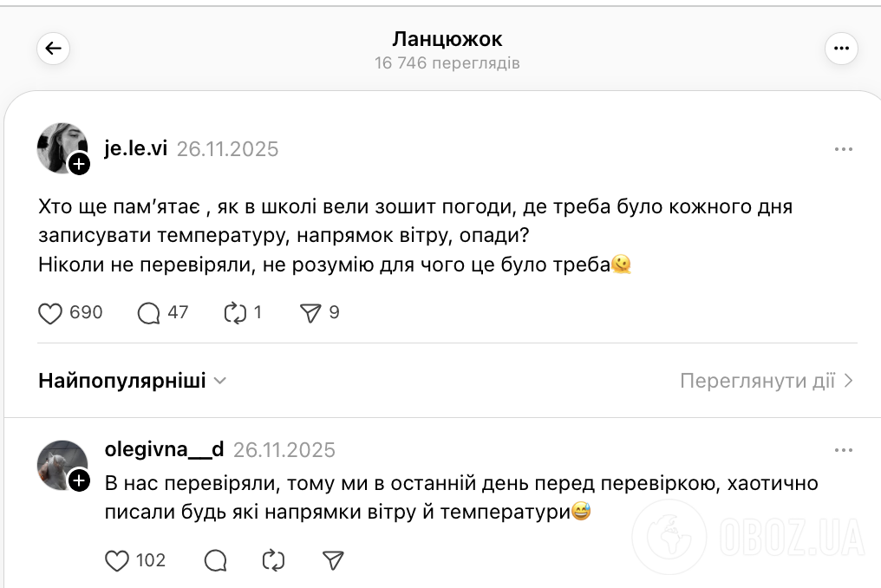Screen dimensions: 881x588
Task: Go back using the arrow button
Action: tap(53, 49)
